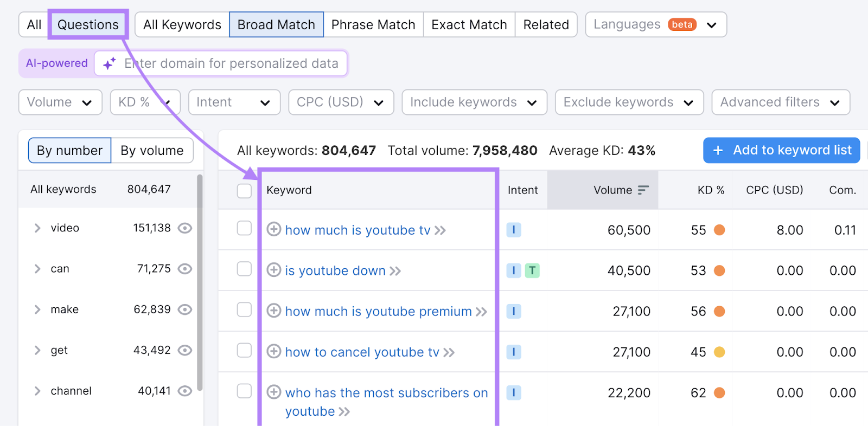Image resolution: width=868 pixels, height=426 pixels.
Task: Expand the 'video' keyword group
Action: click(37, 228)
